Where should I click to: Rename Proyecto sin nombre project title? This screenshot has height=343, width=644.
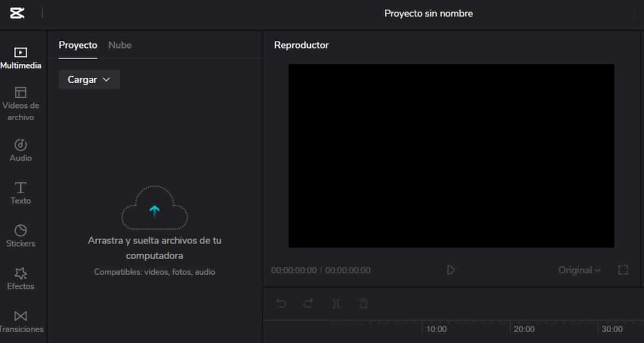[x=428, y=13]
